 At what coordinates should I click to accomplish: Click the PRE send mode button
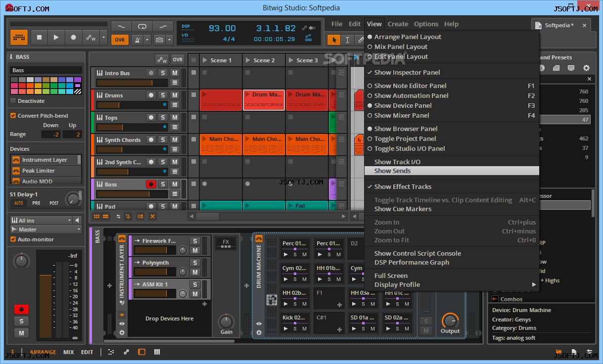[x=37, y=203]
